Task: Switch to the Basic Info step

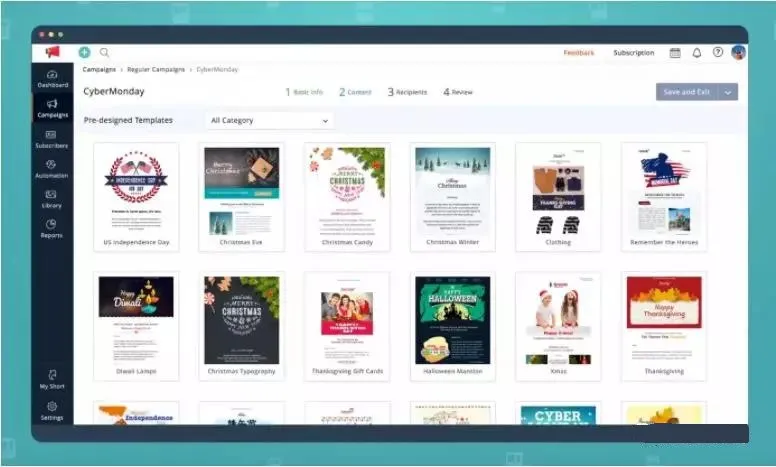Action: point(304,92)
